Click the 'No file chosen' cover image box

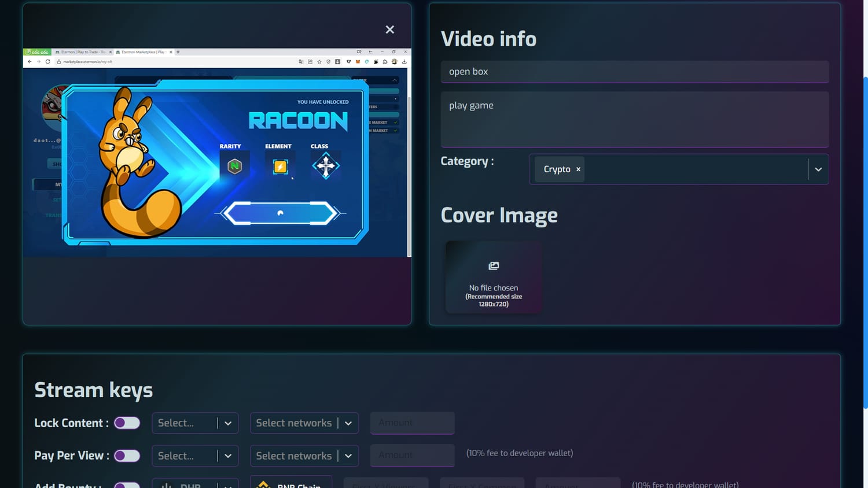click(x=494, y=277)
